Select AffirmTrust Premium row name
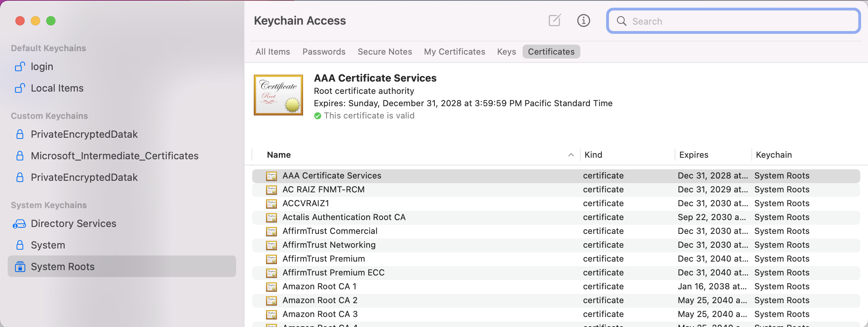Screen dimensions: 868x327 click(323, 259)
